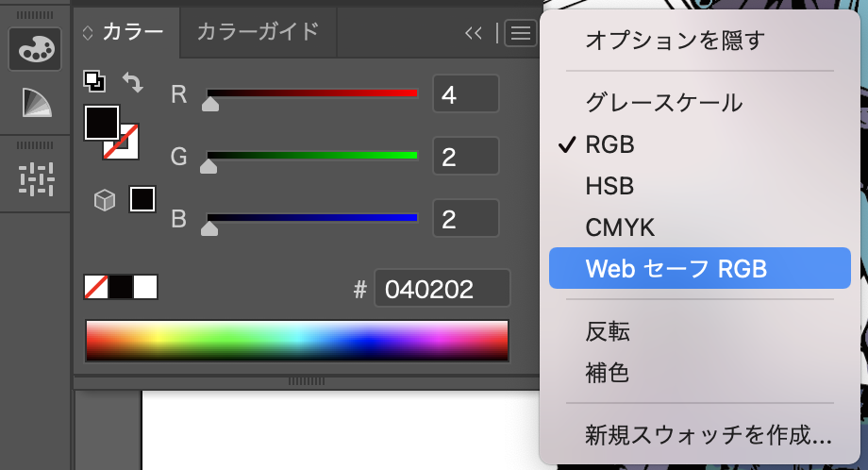Select the None swatch with the red slash

point(96,287)
